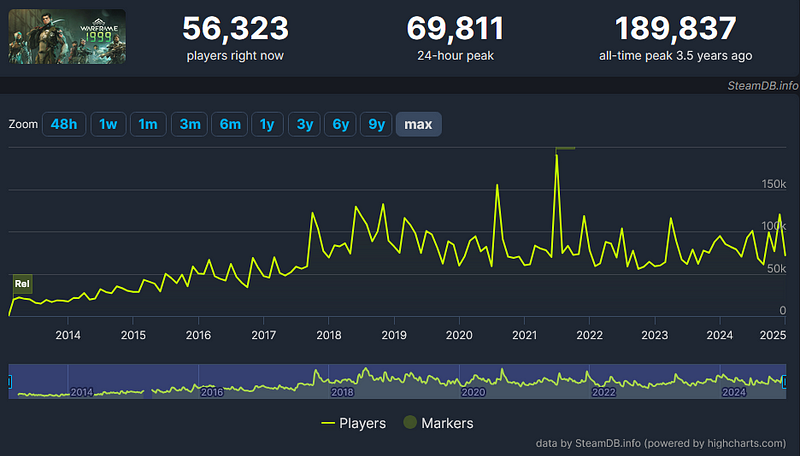
Task: Toggle the Markers series in legend
Action: click(x=438, y=423)
